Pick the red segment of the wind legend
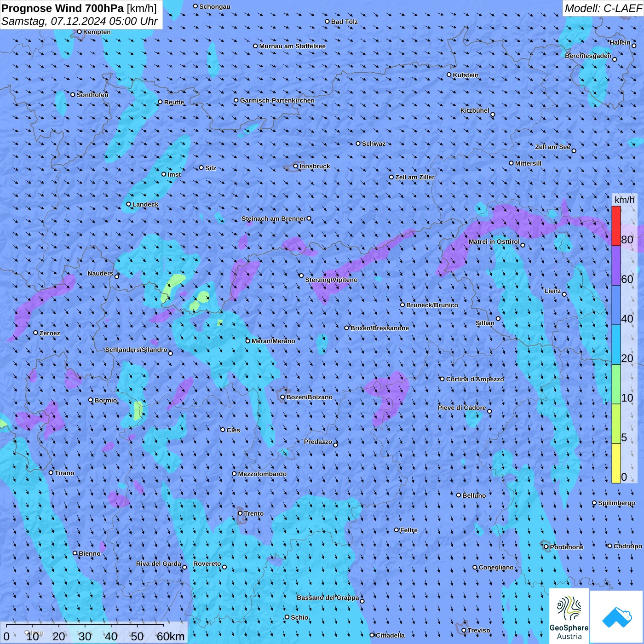Image resolution: width=644 pixels, height=644 pixels. 616,226
